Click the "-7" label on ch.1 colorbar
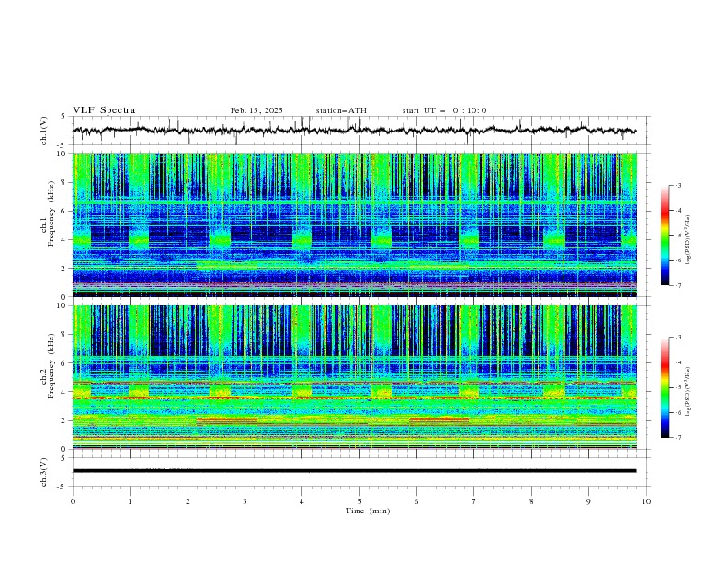This screenshot has height=563, width=728. pyautogui.click(x=677, y=285)
